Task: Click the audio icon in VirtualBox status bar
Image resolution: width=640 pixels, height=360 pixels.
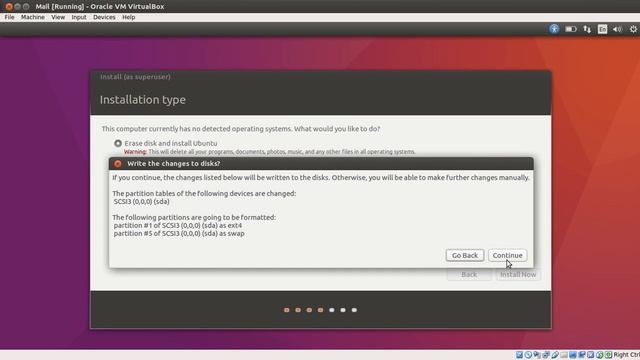Action: tap(537, 355)
